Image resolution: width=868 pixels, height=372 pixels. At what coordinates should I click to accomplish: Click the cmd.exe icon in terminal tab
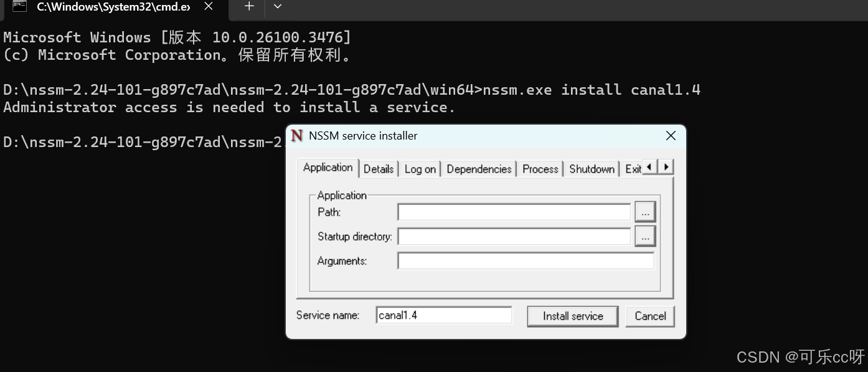(19, 6)
